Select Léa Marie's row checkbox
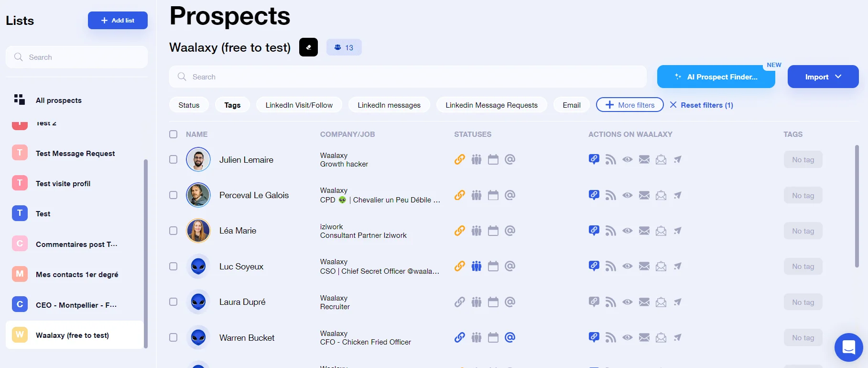The height and width of the screenshot is (368, 868). pos(174,231)
